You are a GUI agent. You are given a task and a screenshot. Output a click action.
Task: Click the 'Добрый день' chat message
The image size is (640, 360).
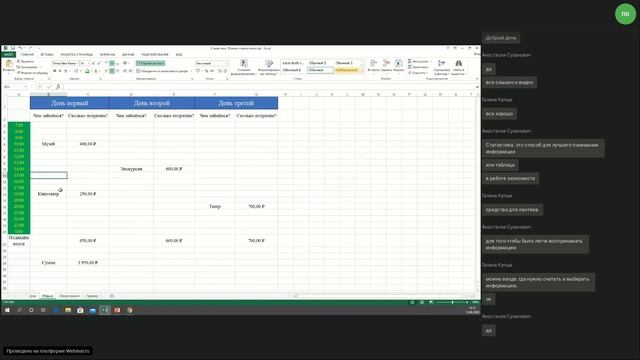[x=501, y=38]
